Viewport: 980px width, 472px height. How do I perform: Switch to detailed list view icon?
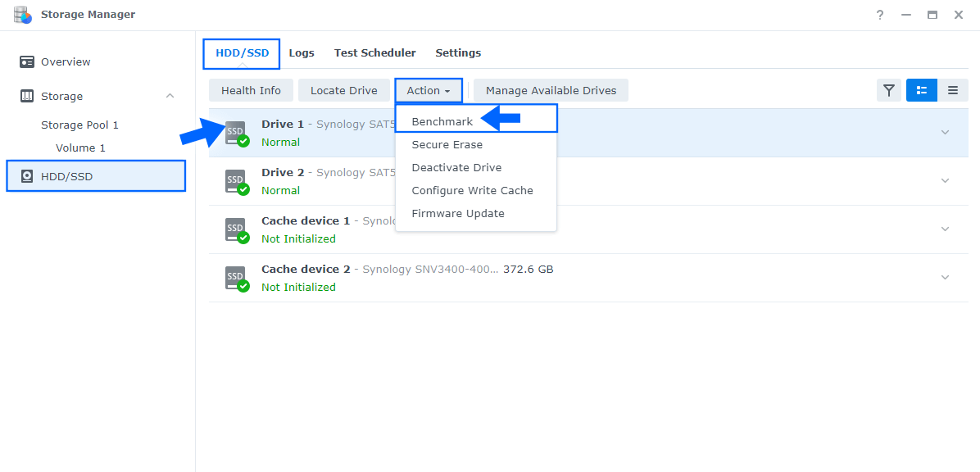(x=922, y=91)
